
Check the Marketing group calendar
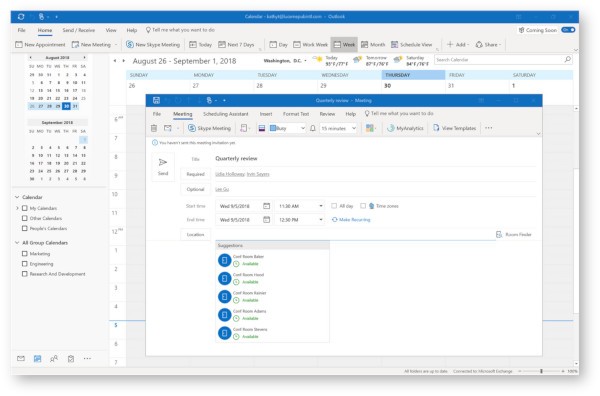(x=25, y=254)
